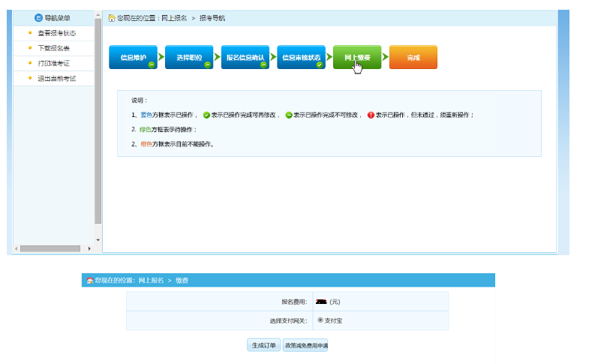
Task: Click sidebar horizontal scrollbar left arrow
Action: click(17, 248)
